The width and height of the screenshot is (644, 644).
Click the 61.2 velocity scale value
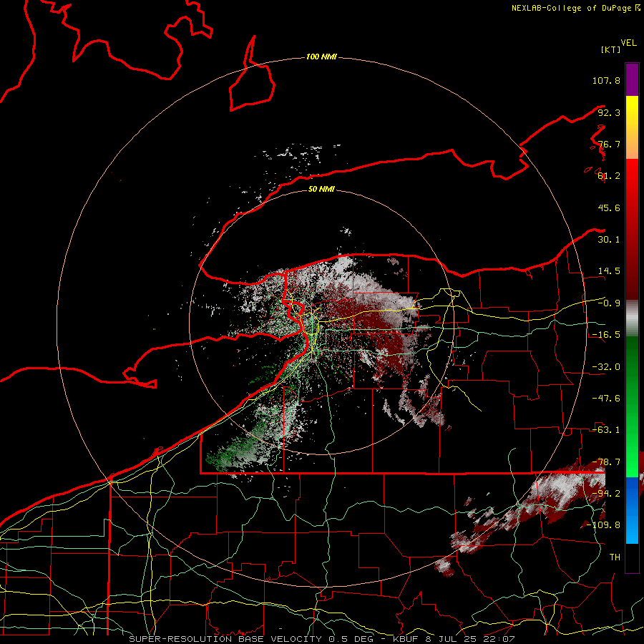click(609, 176)
